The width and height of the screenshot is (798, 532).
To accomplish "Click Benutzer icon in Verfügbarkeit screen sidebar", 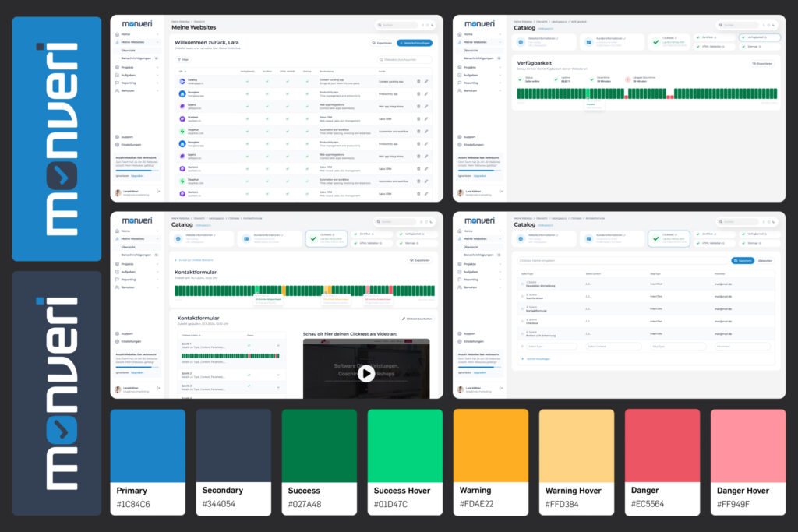I will click(x=460, y=90).
